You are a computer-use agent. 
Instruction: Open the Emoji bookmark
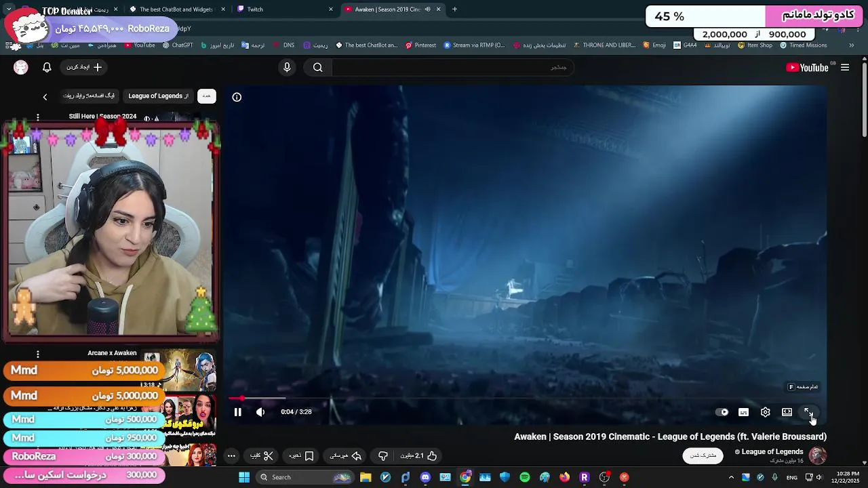coord(654,45)
